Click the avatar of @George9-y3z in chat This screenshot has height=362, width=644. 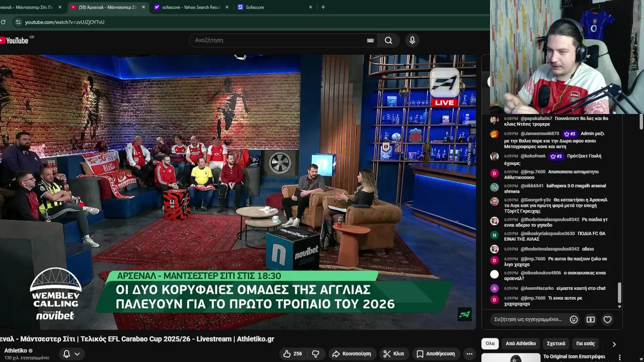(x=495, y=201)
